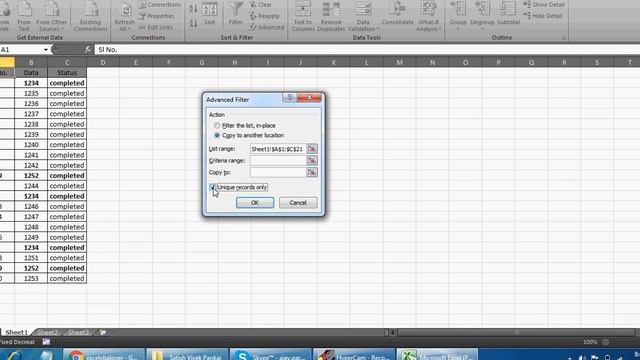
Task: Click the Copy to input field
Action: (x=278, y=172)
